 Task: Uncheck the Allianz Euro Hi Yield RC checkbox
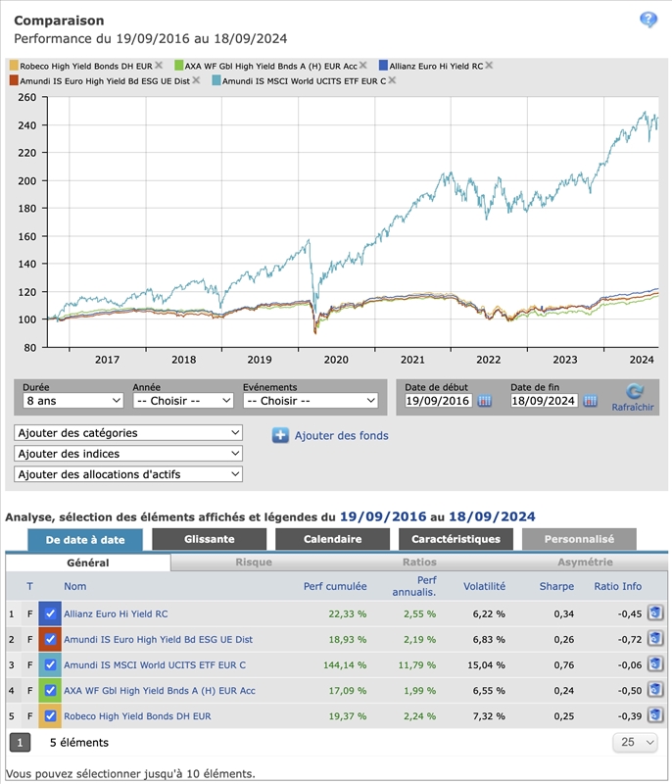[51, 613]
